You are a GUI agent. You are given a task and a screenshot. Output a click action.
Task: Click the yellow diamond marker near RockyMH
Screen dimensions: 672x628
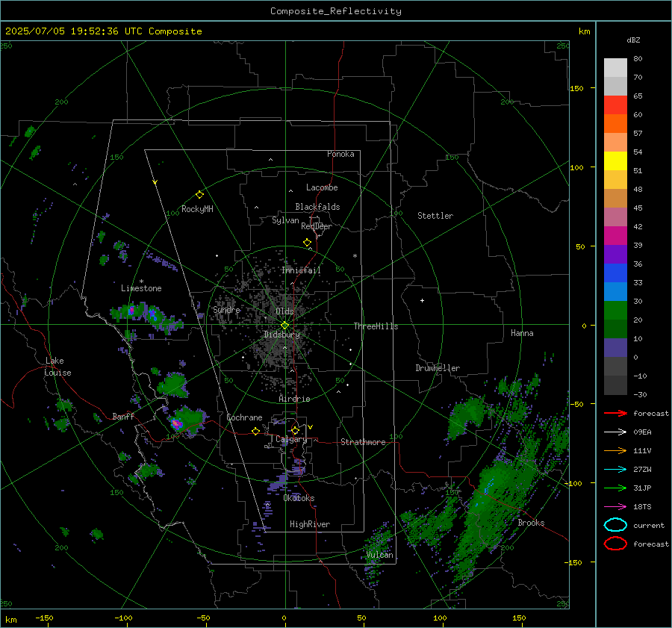[199, 195]
